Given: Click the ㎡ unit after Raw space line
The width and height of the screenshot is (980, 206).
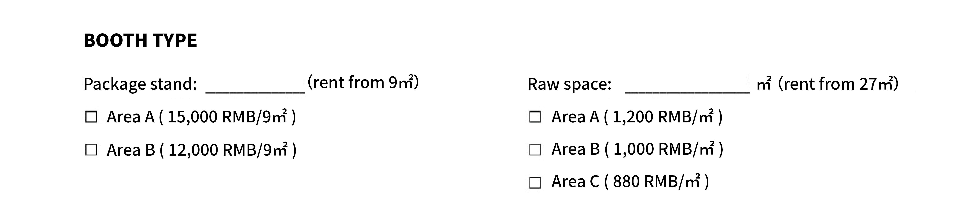Looking at the screenshot, I should [764, 84].
